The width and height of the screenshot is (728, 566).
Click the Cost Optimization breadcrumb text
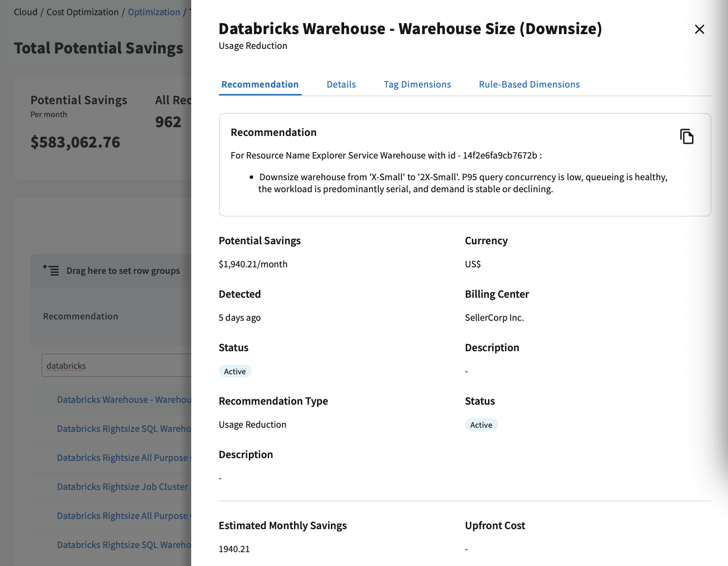(x=82, y=12)
